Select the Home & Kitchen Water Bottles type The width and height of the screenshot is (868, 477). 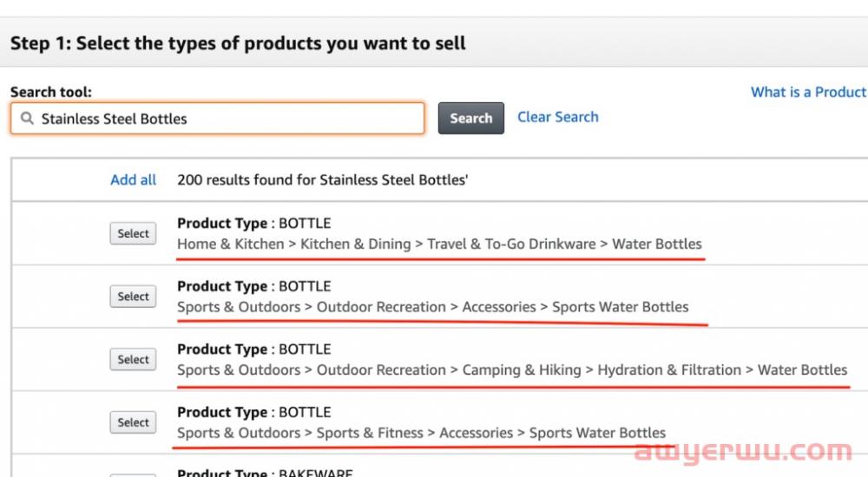[133, 233]
